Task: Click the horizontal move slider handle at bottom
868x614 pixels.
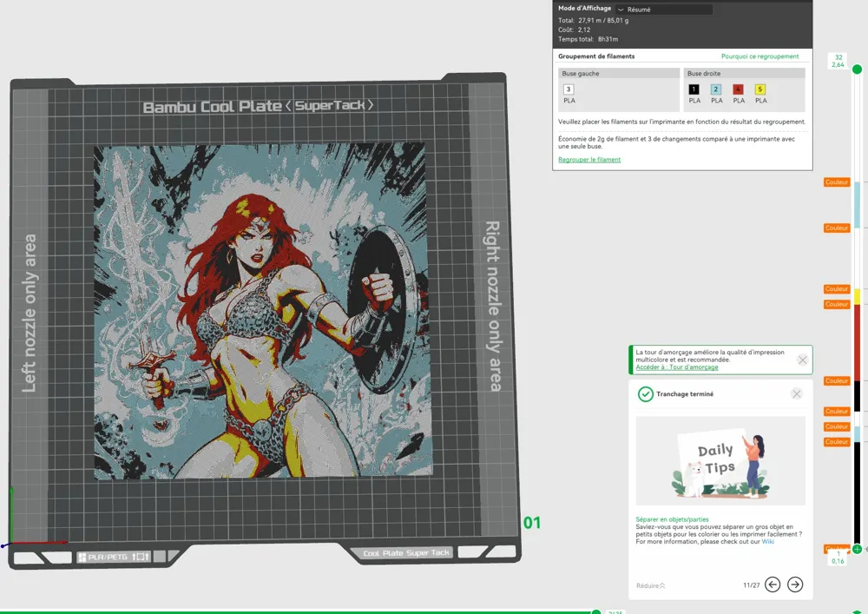Action: click(596, 611)
